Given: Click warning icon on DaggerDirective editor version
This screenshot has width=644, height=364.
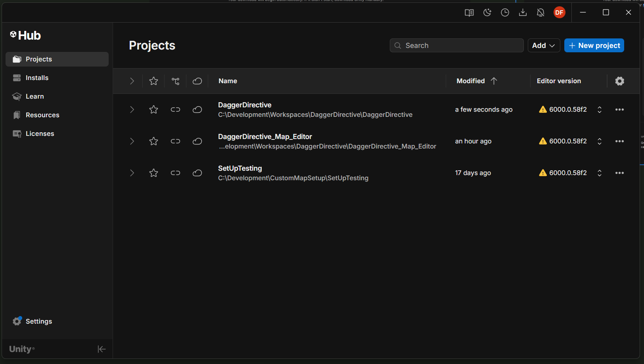Looking at the screenshot, I should (543, 110).
